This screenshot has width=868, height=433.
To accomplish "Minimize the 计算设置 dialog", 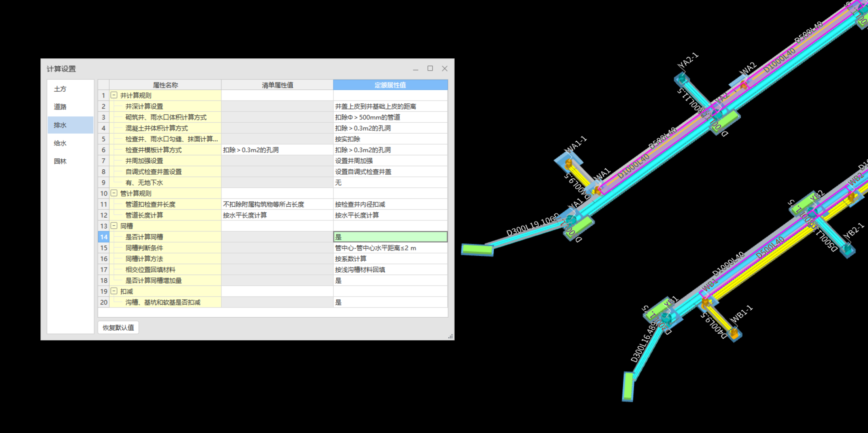I will (415, 69).
